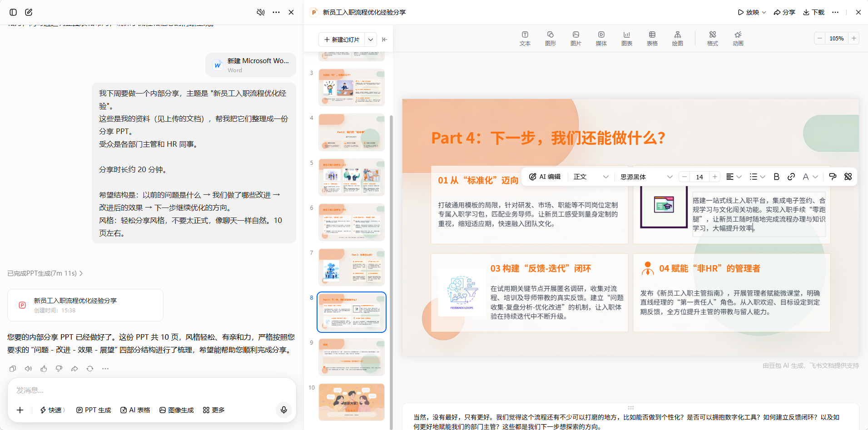
Task: Increase font size with plus
Action: (x=715, y=177)
